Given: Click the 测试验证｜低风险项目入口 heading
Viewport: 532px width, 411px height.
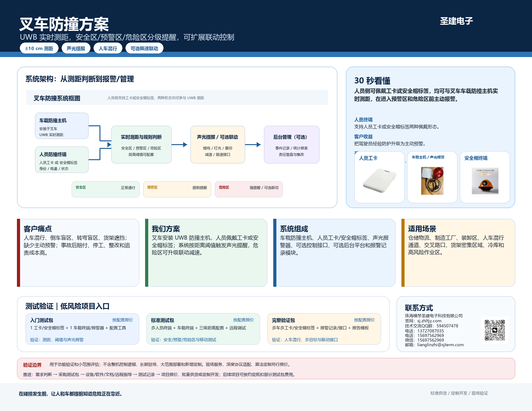Looking at the screenshot, I should (x=67, y=306).
